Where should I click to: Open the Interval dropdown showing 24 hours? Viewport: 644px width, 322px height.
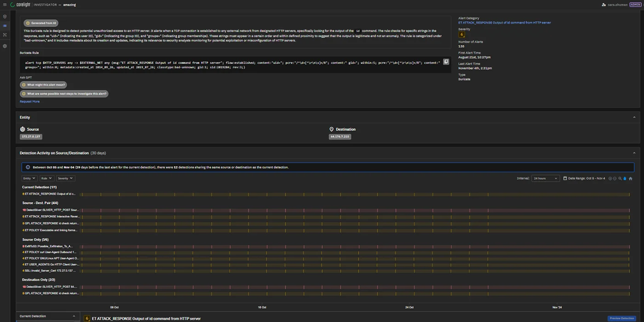click(545, 178)
